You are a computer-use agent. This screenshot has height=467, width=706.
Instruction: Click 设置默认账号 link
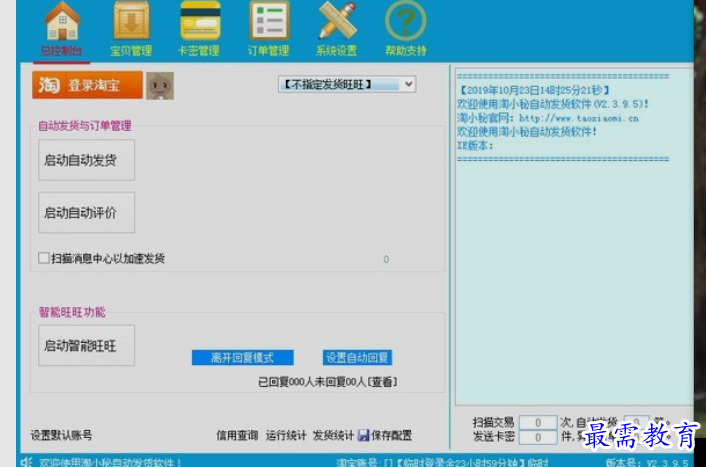61,435
